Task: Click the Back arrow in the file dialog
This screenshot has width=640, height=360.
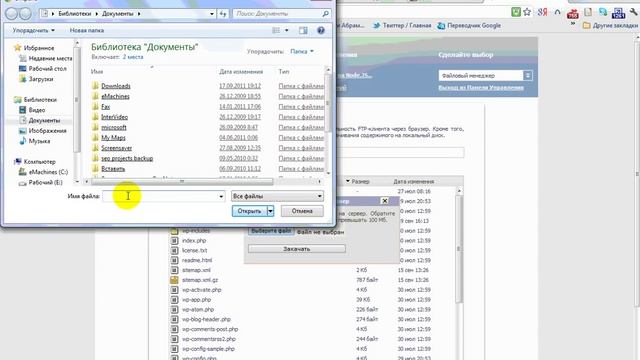Action: point(11,13)
